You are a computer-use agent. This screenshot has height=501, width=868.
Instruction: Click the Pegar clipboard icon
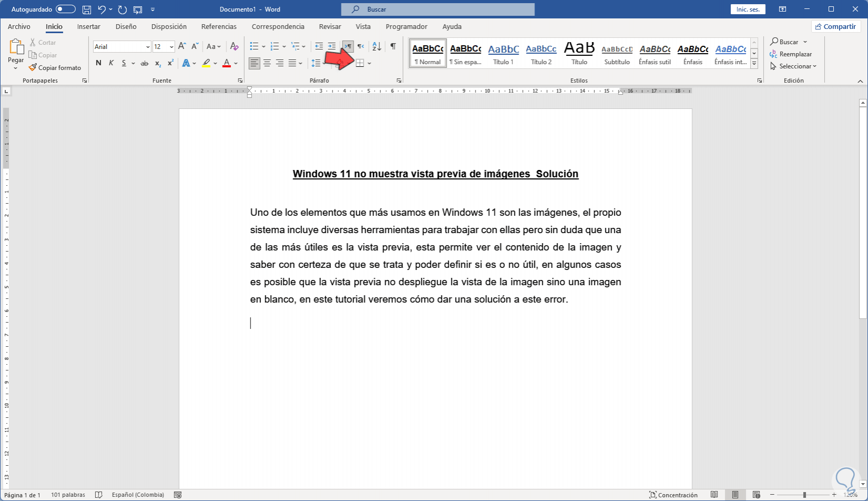point(16,47)
